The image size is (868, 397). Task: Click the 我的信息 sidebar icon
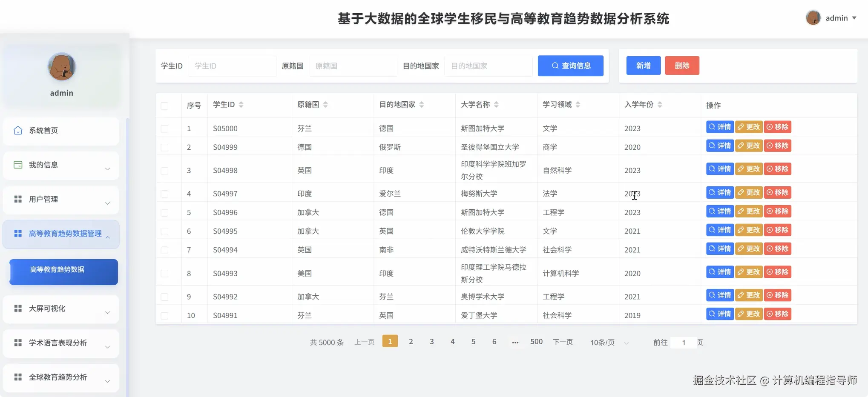[x=18, y=165]
